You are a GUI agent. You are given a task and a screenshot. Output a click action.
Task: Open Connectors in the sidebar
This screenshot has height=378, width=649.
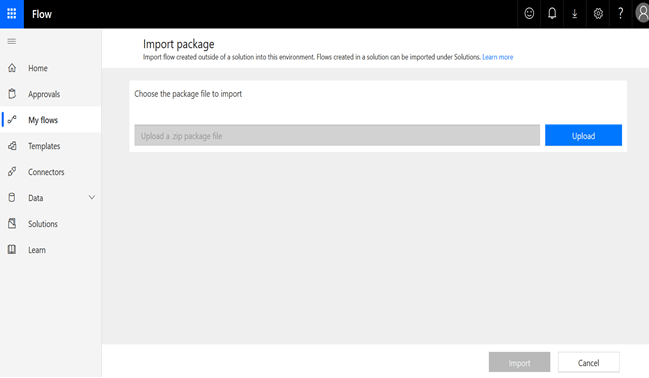click(x=50, y=171)
